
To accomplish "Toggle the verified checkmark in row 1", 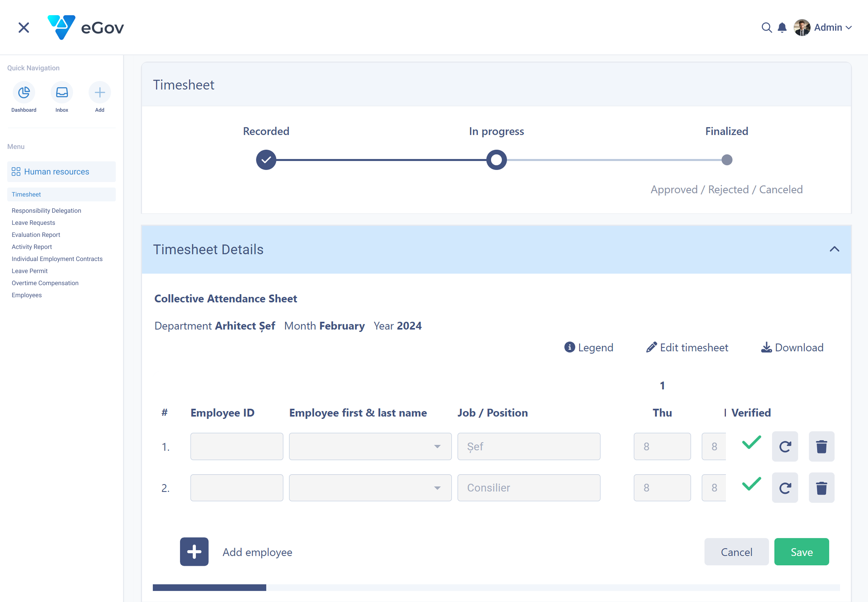I will coord(751,443).
